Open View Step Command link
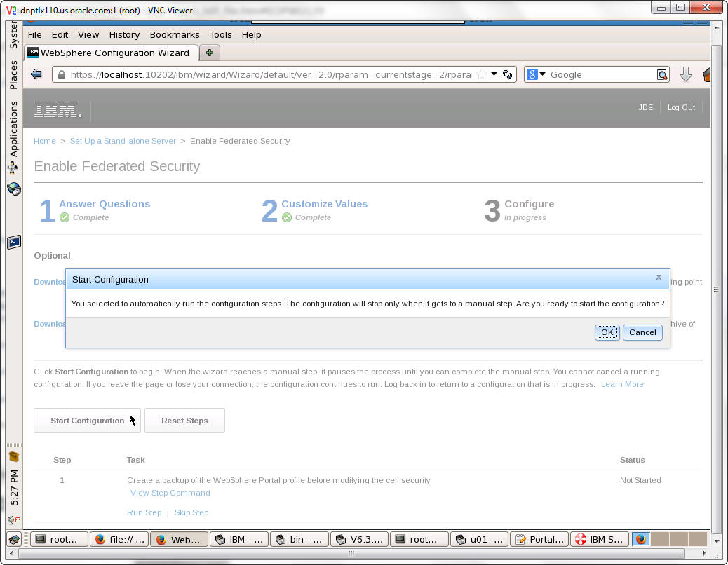 pyautogui.click(x=170, y=493)
